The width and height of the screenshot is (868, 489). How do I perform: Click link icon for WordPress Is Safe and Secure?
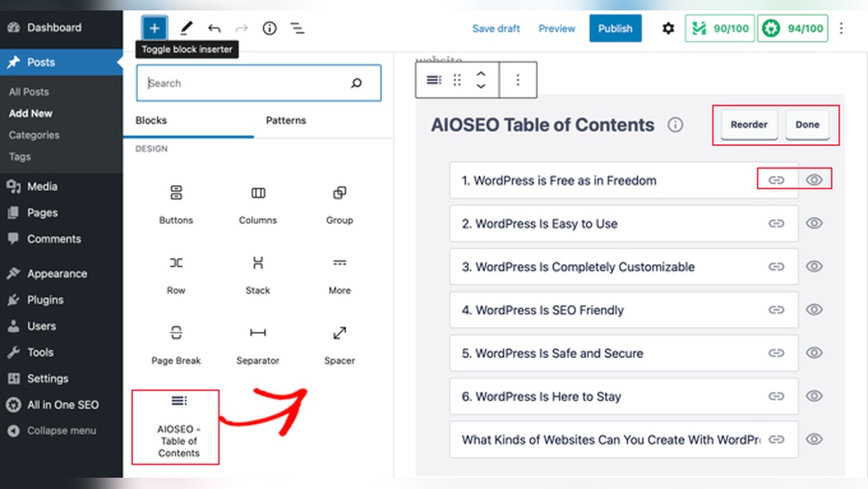click(776, 353)
